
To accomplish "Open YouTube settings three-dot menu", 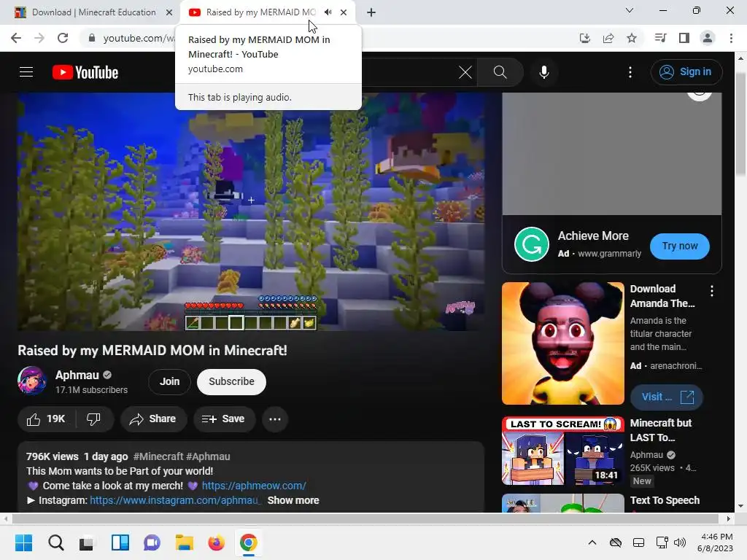I will point(630,72).
